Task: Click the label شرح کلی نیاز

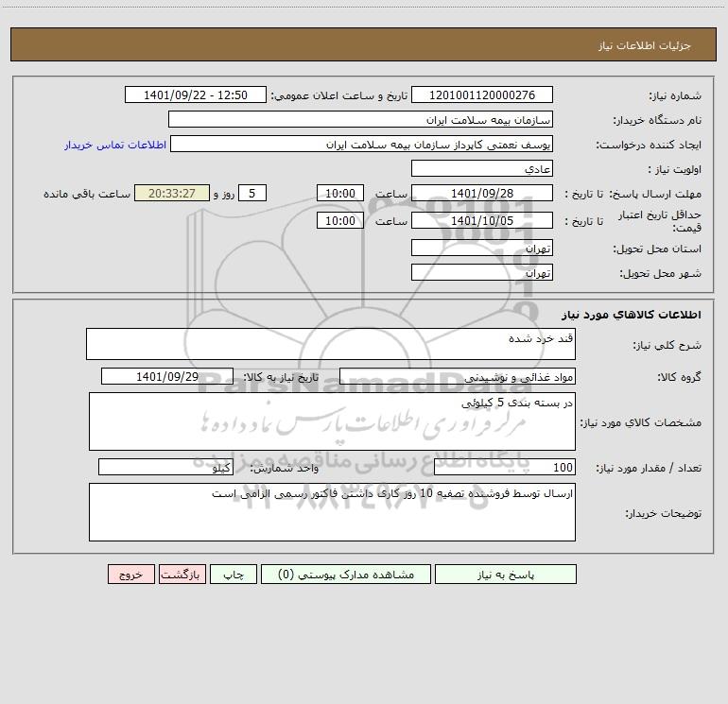Action: (x=667, y=345)
